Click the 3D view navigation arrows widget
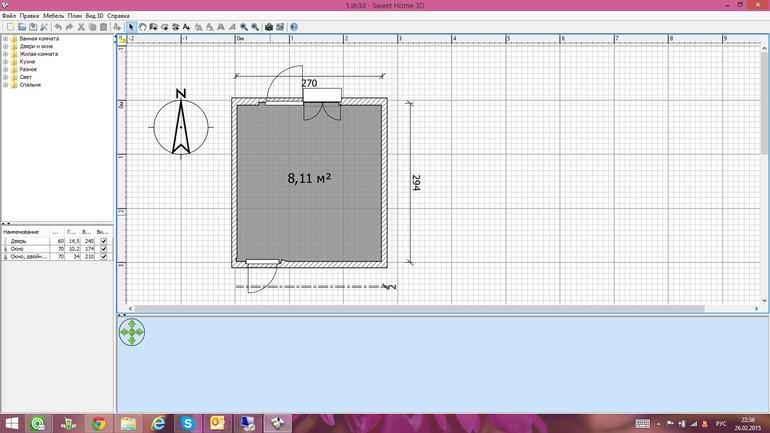This screenshot has width=770, height=433. coord(132,333)
